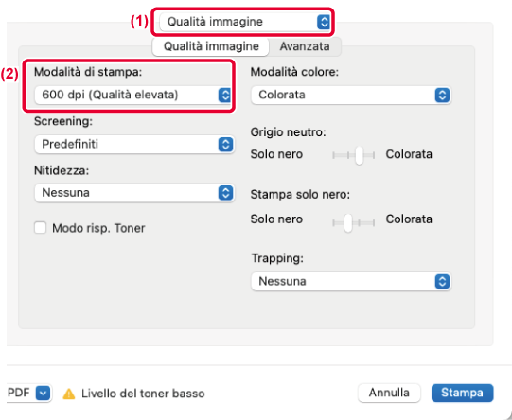Image resolution: width=512 pixels, height=420 pixels.
Task: Open the Nitidezza Nessuna dropdown
Action: (x=134, y=193)
